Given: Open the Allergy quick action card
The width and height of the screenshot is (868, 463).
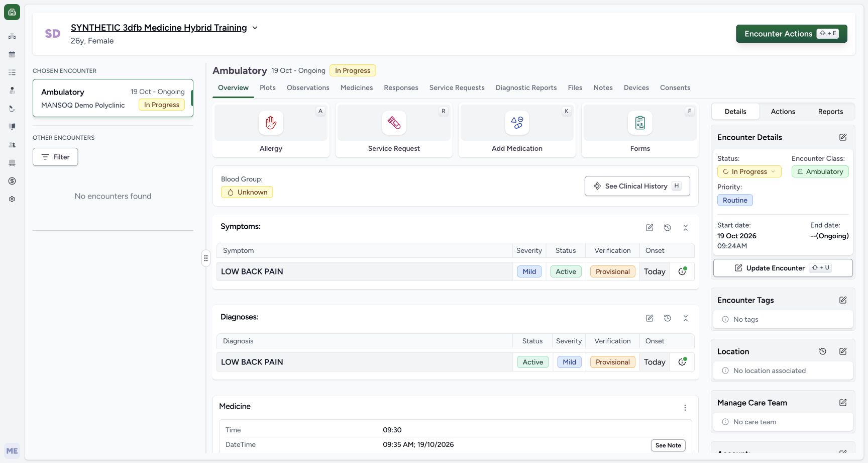Looking at the screenshot, I should 271,130.
